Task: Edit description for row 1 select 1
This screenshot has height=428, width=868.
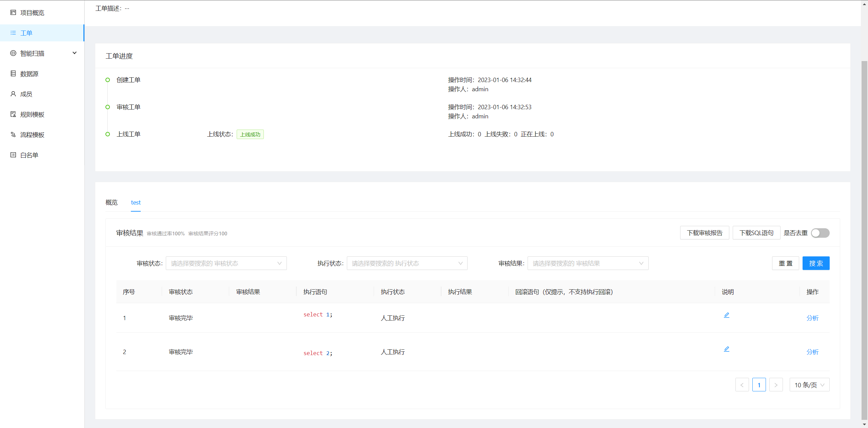Action: pos(727,315)
